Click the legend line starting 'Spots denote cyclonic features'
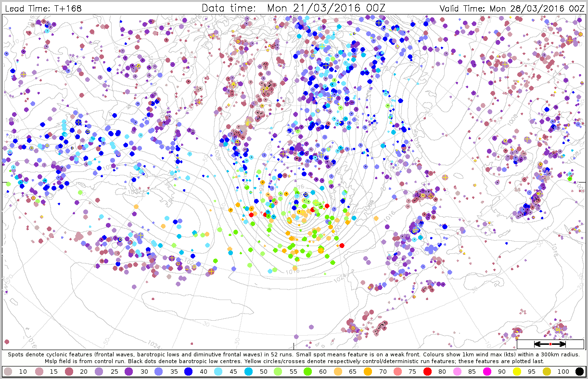Screen dimensions: 588x379 [x=294, y=354]
